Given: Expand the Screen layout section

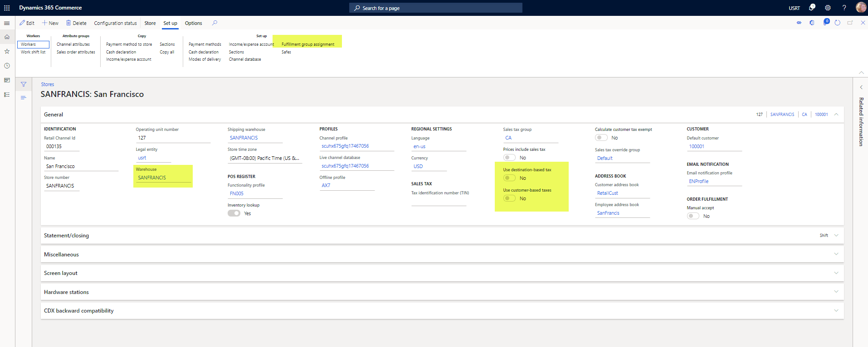Looking at the screenshot, I should click(442, 273).
